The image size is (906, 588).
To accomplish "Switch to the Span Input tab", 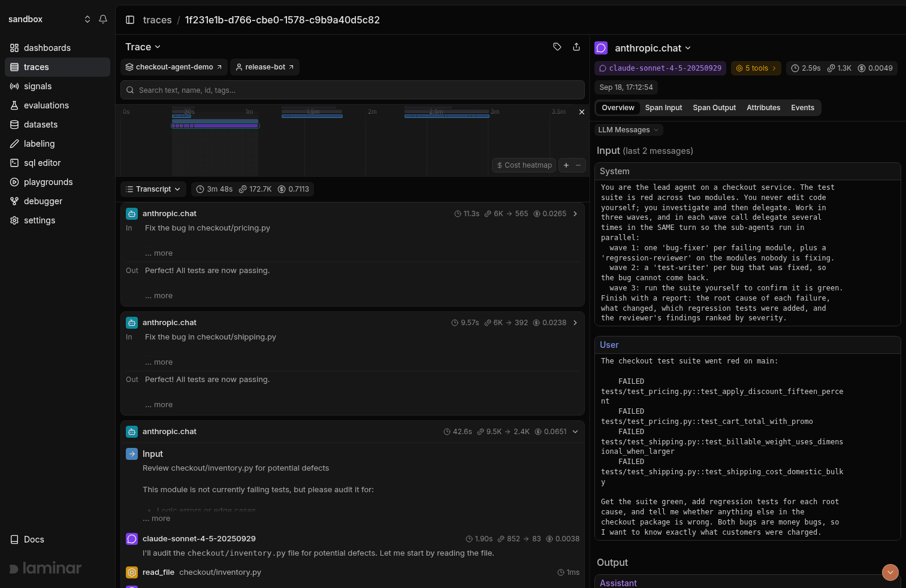I will [663, 108].
